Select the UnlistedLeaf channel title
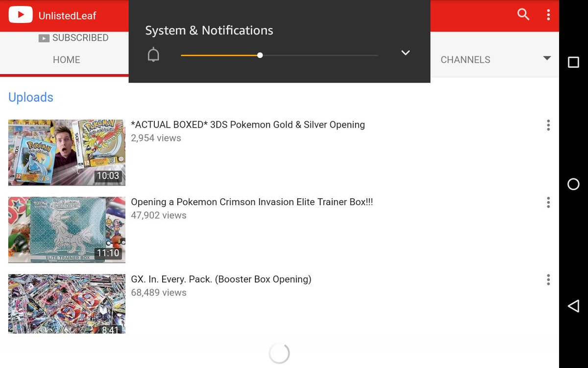The height and width of the screenshot is (368, 588). 68,16
